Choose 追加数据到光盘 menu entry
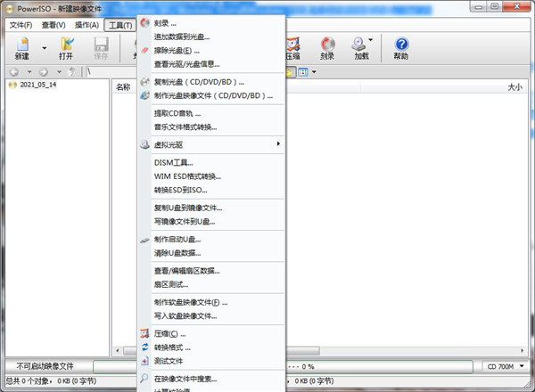Screen dimensions: 535x392 (x=211, y=37)
